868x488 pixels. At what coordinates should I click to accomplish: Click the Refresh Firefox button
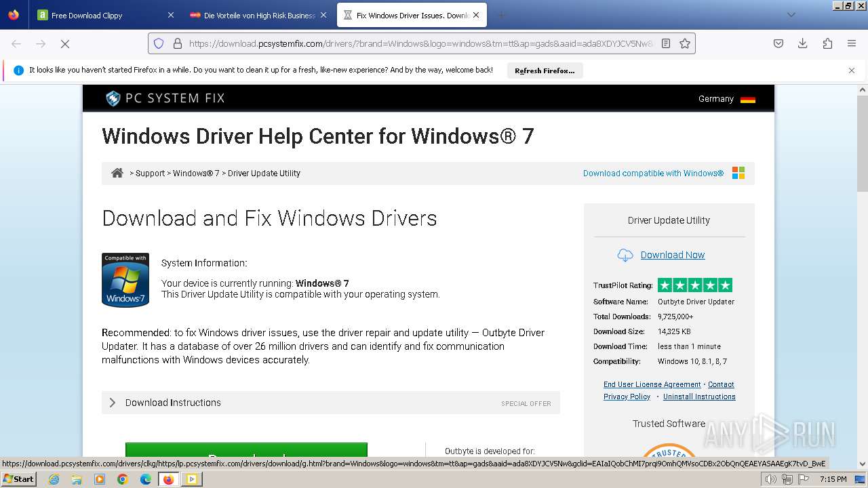click(x=545, y=70)
